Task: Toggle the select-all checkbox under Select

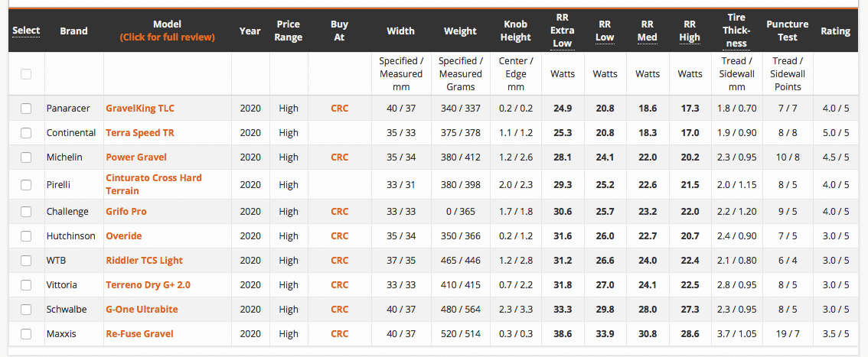Action: point(26,74)
